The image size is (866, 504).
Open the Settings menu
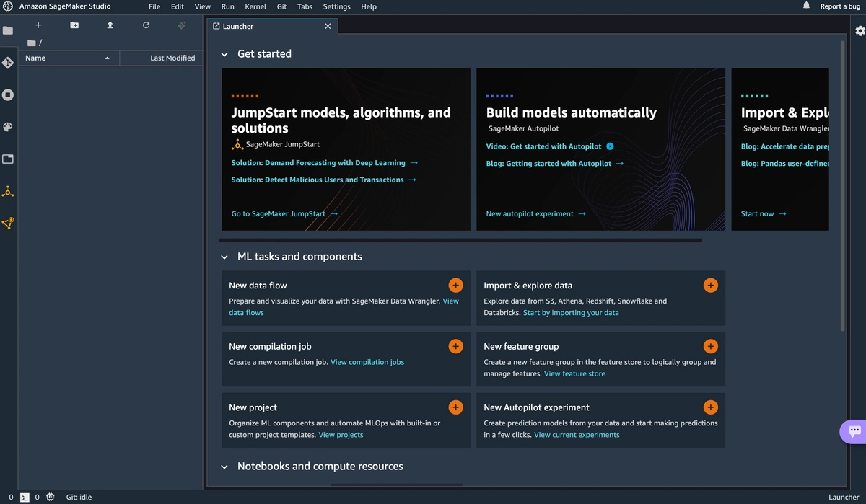337,6
